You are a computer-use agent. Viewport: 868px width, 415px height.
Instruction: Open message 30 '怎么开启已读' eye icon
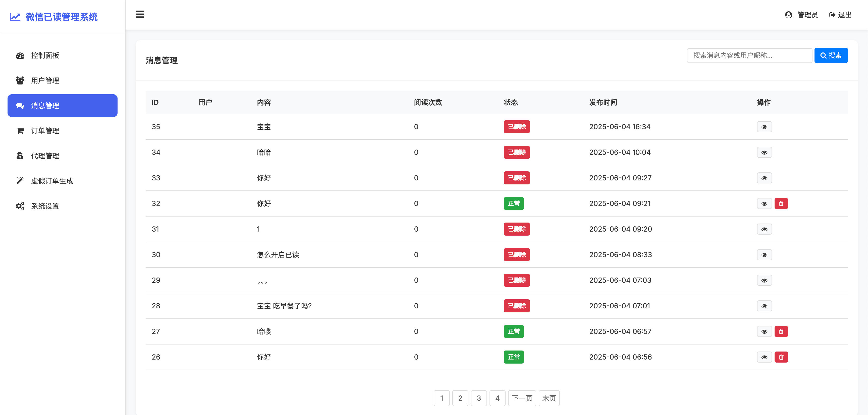[x=764, y=255]
